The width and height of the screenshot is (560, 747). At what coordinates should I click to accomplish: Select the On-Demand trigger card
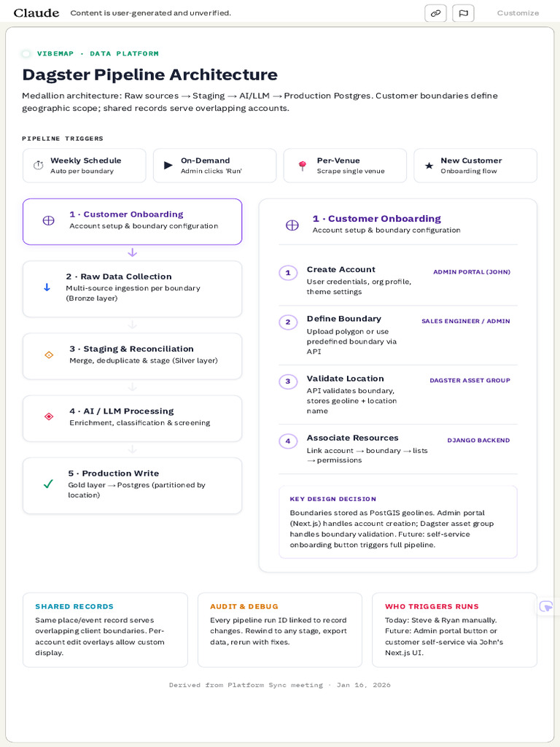tap(215, 166)
